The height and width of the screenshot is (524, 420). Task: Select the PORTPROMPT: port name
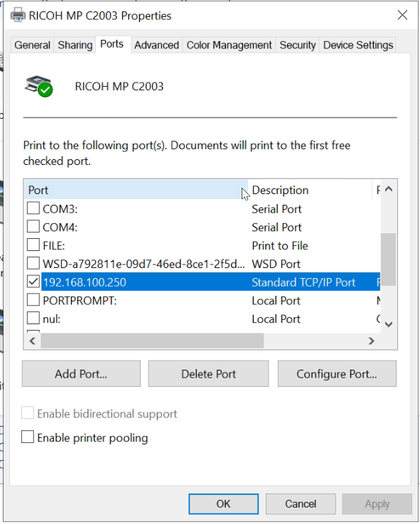pyautogui.click(x=80, y=301)
